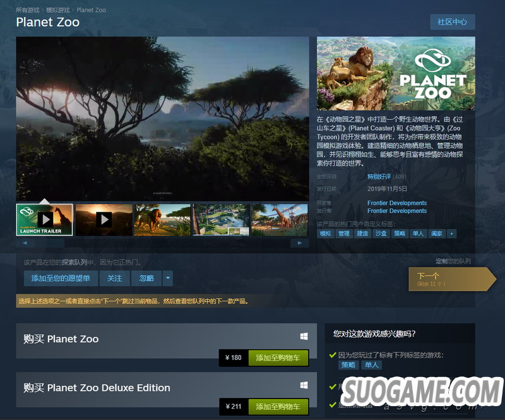The image size is (505, 420).
Task: Select 单人 tag in interest panel
Action: (x=371, y=365)
